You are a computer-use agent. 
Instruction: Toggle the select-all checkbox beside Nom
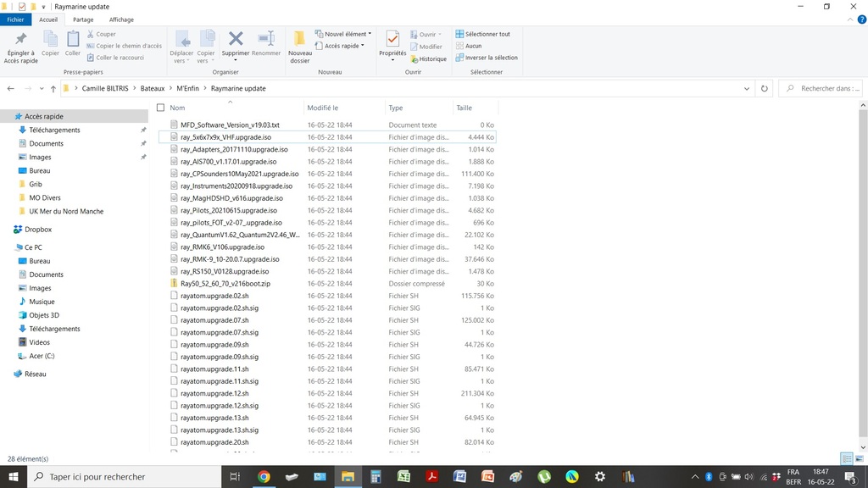click(160, 108)
